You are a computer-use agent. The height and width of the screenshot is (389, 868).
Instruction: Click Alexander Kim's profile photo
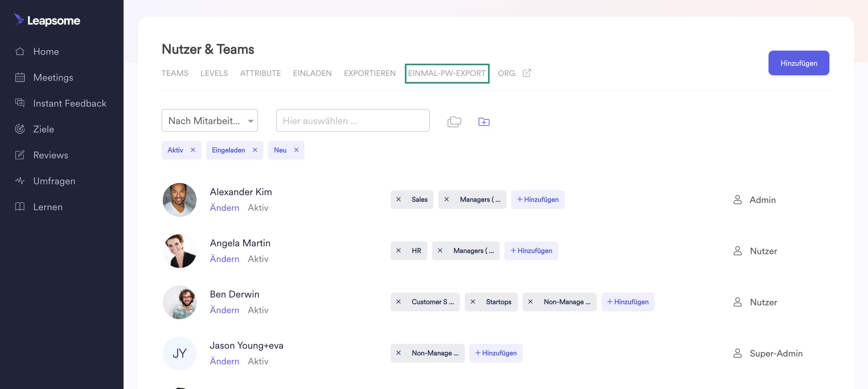click(x=180, y=200)
